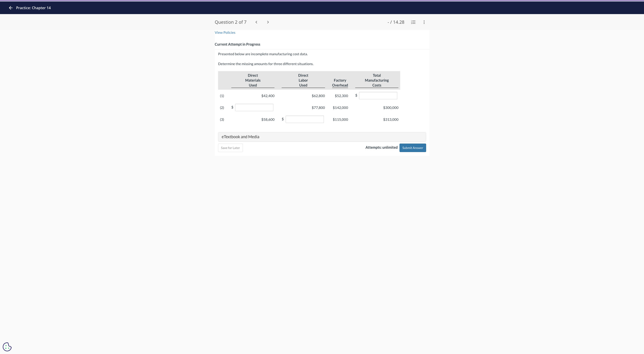
Task: Click Direct Materials Used column header
Action: (253, 80)
